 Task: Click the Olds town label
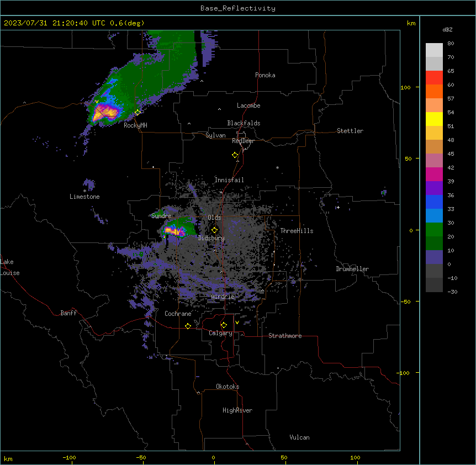214,218
